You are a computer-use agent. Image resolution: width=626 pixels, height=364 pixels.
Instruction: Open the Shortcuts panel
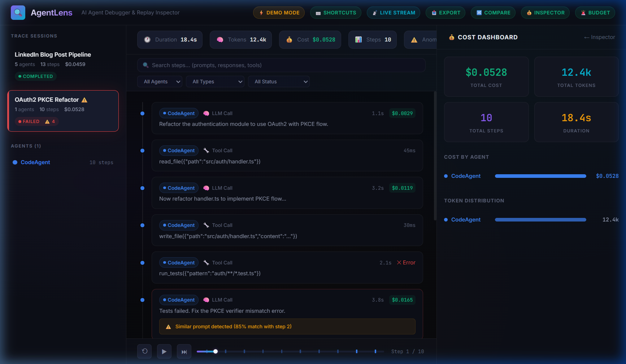pyautogui.click(x=336, y=13)
